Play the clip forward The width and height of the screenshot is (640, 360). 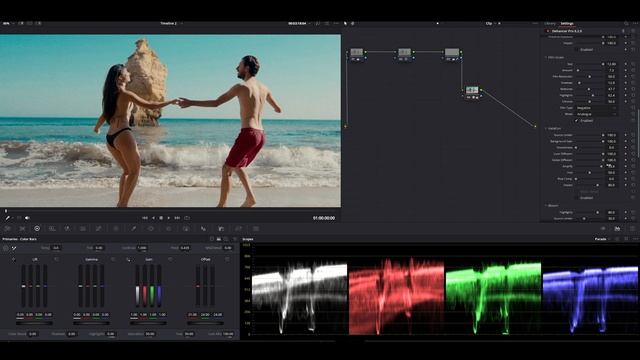tap(169, 218)
